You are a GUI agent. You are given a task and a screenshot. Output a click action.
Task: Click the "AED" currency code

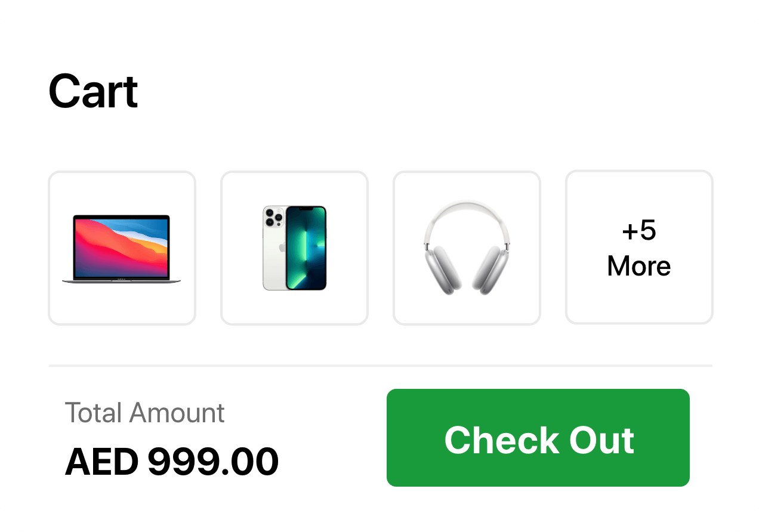tap(101, 462)
